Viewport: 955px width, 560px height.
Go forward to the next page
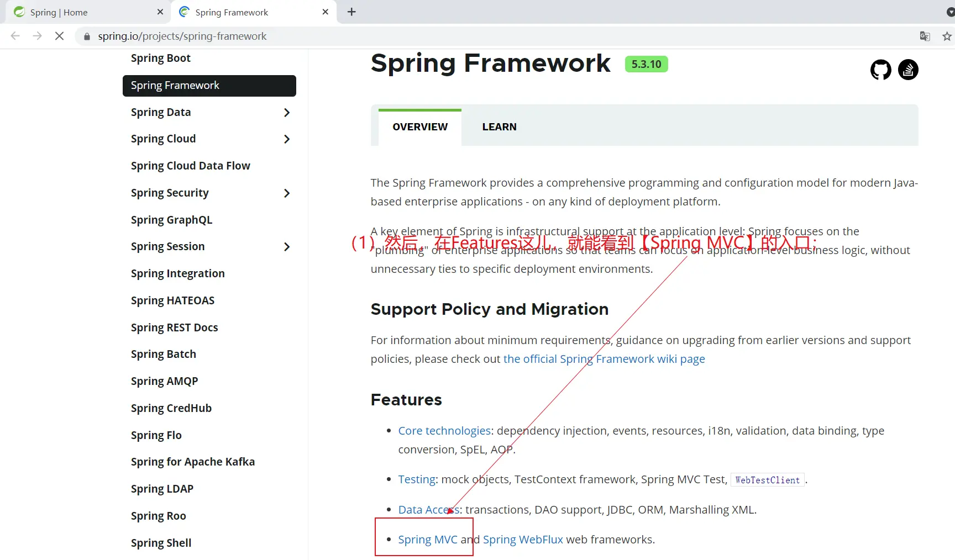[x=37, y=36]
